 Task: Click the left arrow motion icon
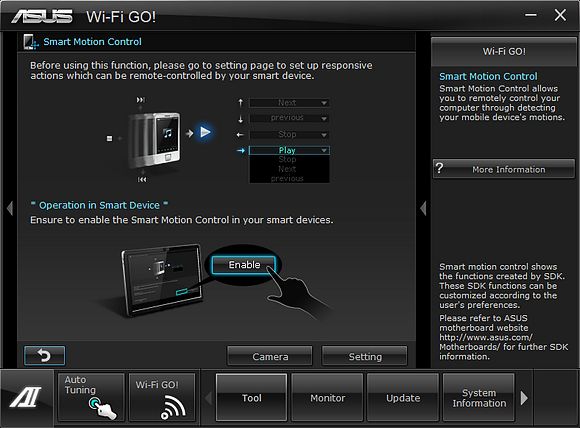pyautogui.click(x=240, y=135)
